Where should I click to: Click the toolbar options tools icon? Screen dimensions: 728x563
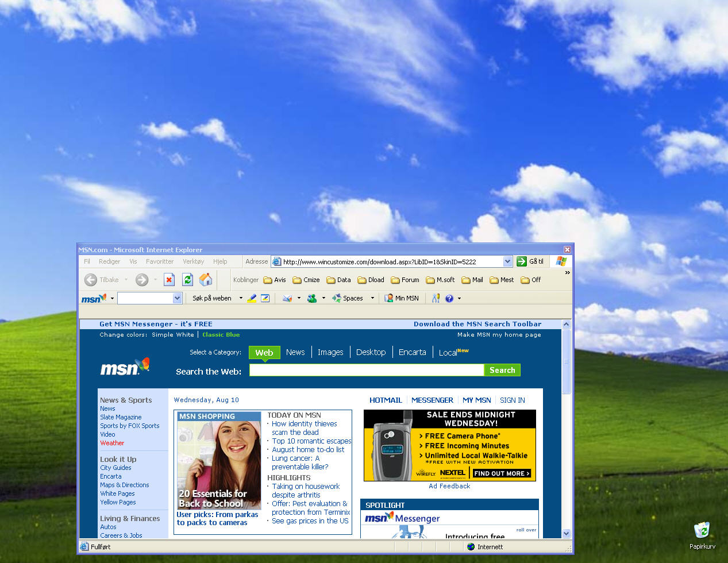coord(436,298)
